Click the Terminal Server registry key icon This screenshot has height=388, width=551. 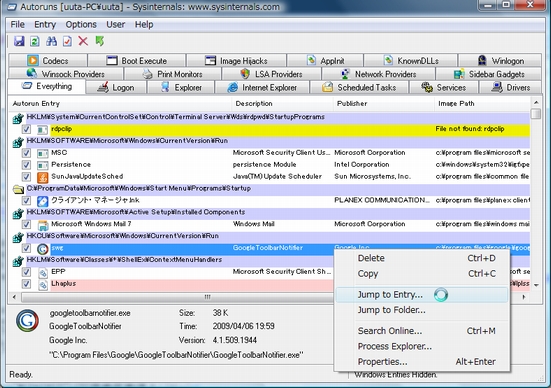(18, 119)
